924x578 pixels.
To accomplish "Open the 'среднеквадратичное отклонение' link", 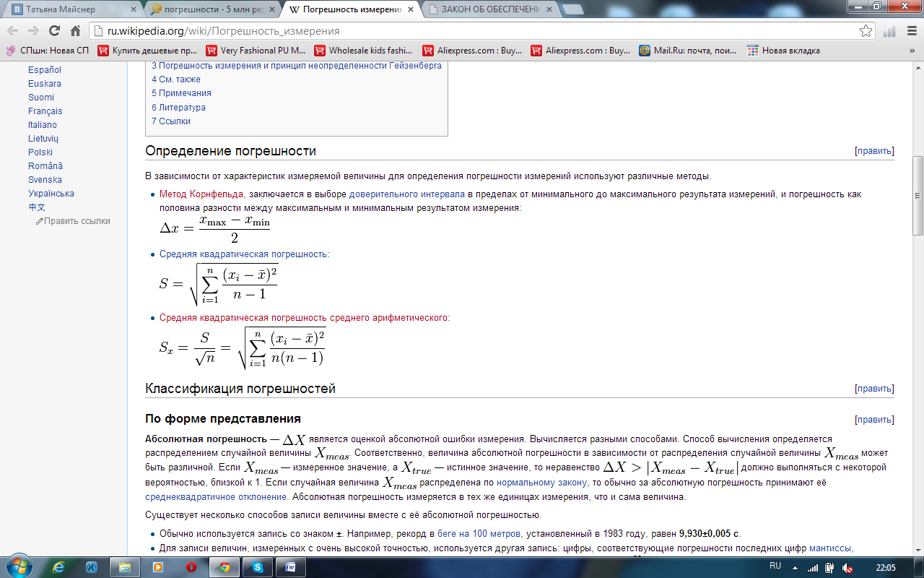I will click(217, 497).
